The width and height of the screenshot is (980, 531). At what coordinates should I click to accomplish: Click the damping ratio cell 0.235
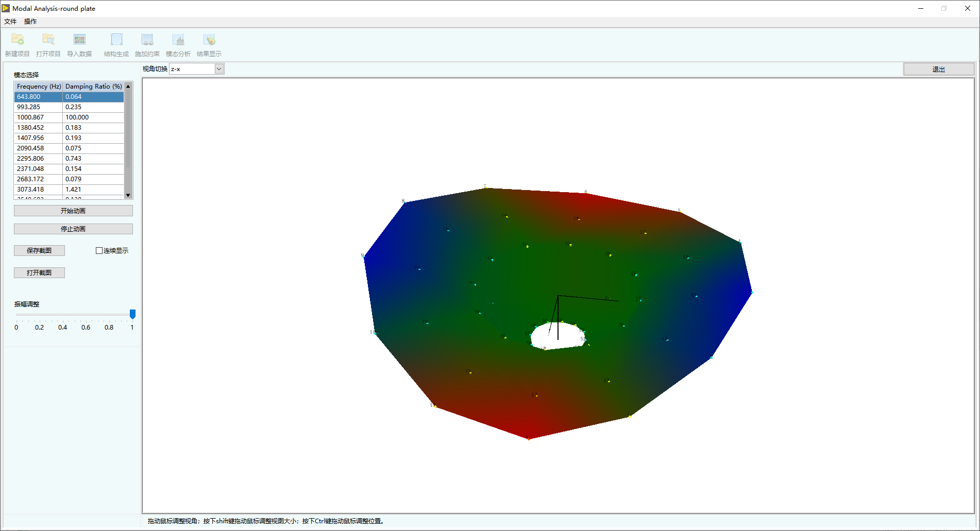pos(93,107)
